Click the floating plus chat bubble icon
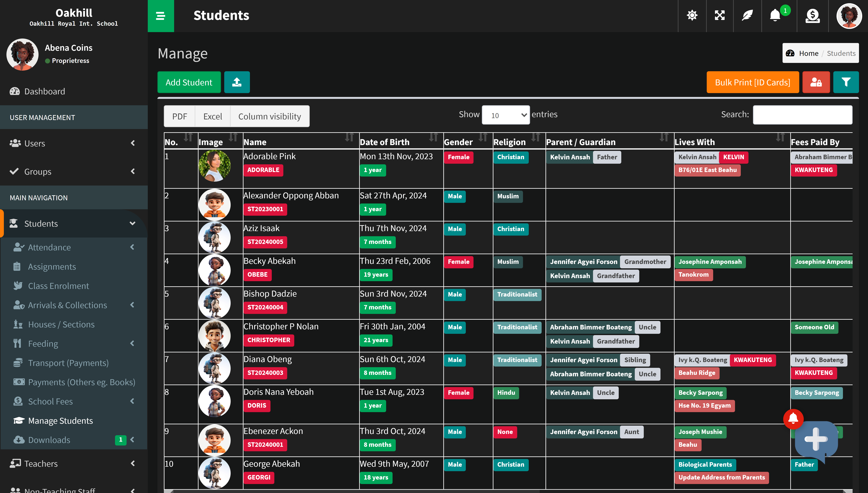The width and height of the screenshot is (868, 493). pos(816,440)
